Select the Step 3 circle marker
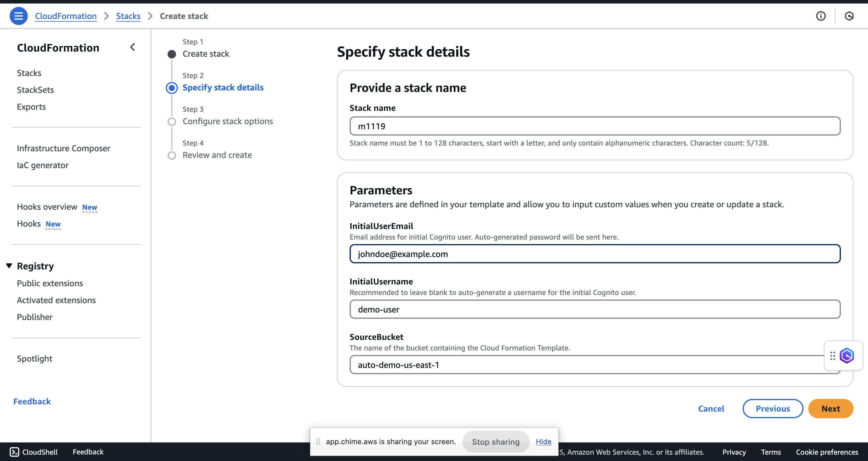This screenshot has width=868, height=461. [172, 122]
